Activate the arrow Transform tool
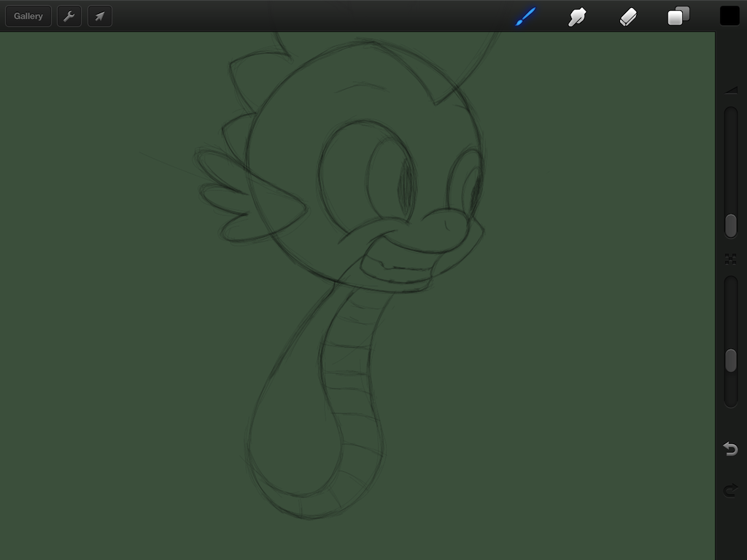The height and width of the screenshot is (560, 747). pos(100,16)
